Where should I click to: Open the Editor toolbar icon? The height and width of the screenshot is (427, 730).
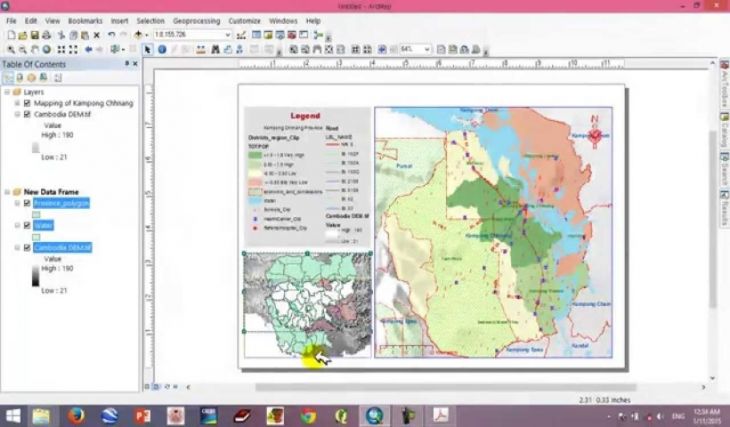[x=241, y=35]
